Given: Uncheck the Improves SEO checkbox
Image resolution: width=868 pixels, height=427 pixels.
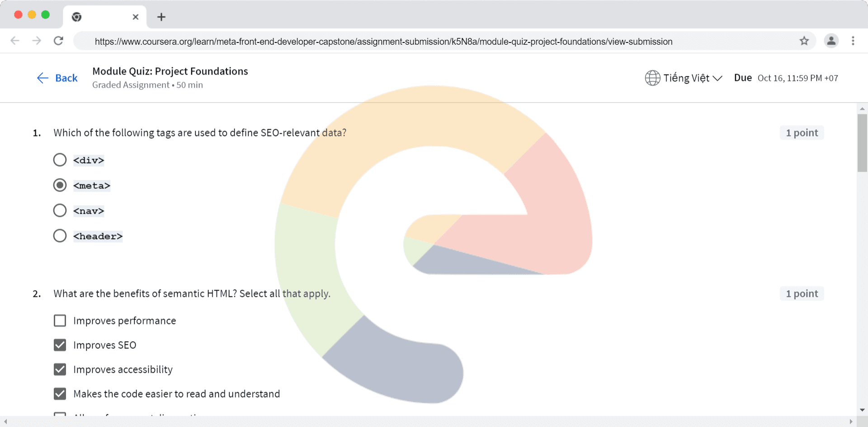Looking at the screenshot, I should [60, 345].
